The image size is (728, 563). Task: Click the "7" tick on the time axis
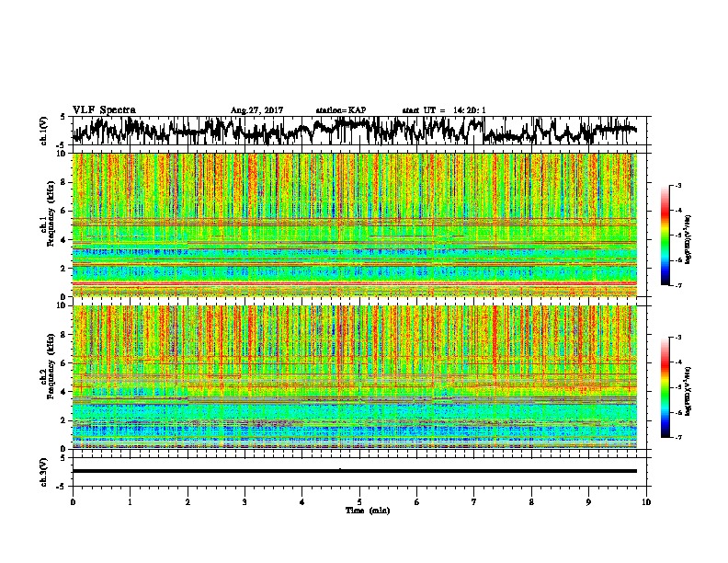tap(474, 502)
